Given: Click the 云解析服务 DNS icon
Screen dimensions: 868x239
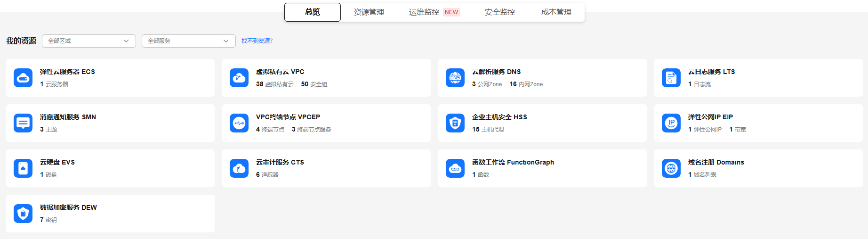Looking at the screenshot, I should point(455,78).
